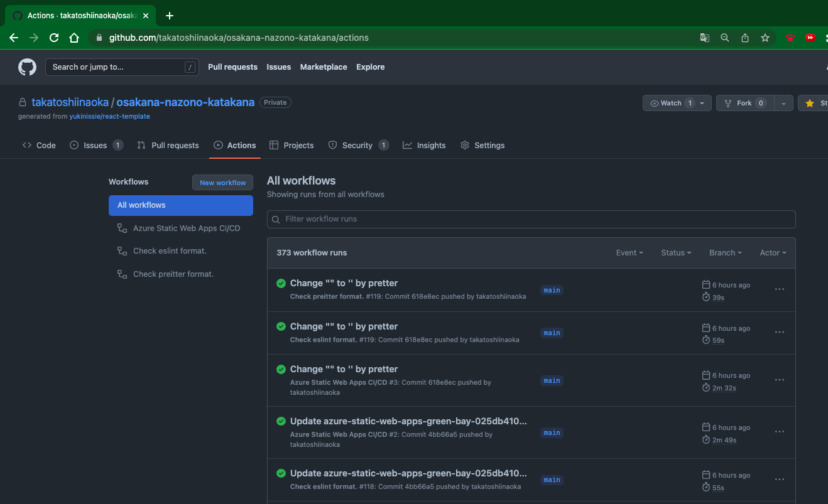Click main branch label on Azure Static Web Apps #2

tap(552, 432)
